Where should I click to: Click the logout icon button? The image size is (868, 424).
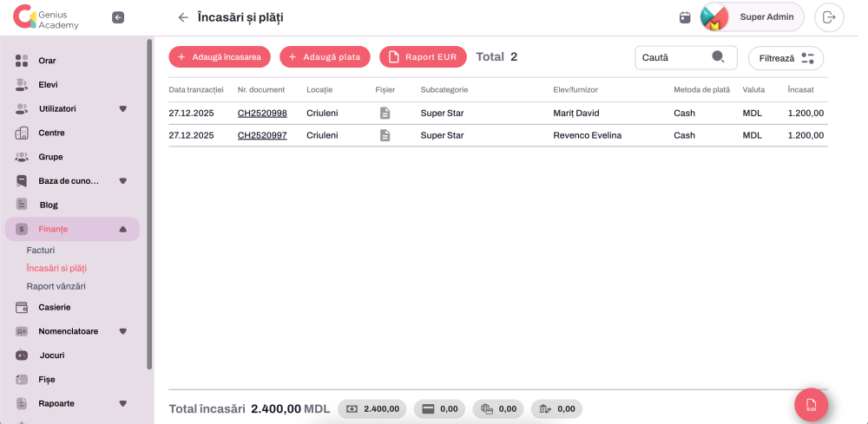[x=829, y=17]
